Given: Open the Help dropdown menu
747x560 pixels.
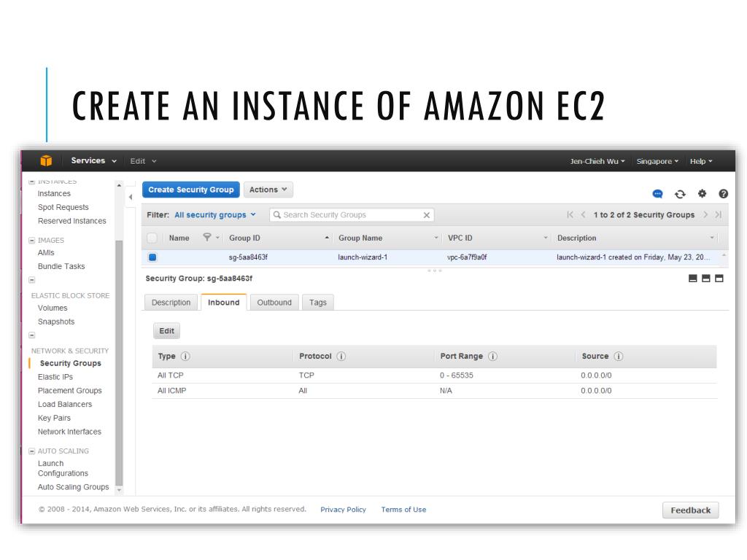Looking at the screenshot, I should [x=701, y=161].
